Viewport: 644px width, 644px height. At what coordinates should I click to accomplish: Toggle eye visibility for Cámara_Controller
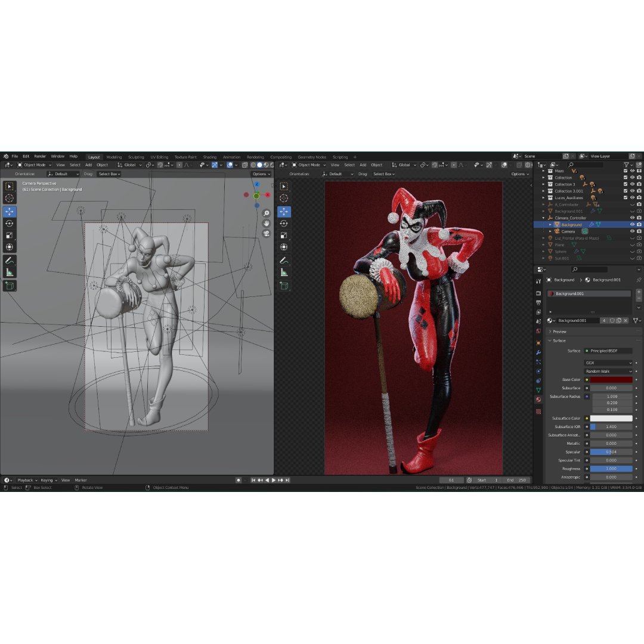(633, 218)
